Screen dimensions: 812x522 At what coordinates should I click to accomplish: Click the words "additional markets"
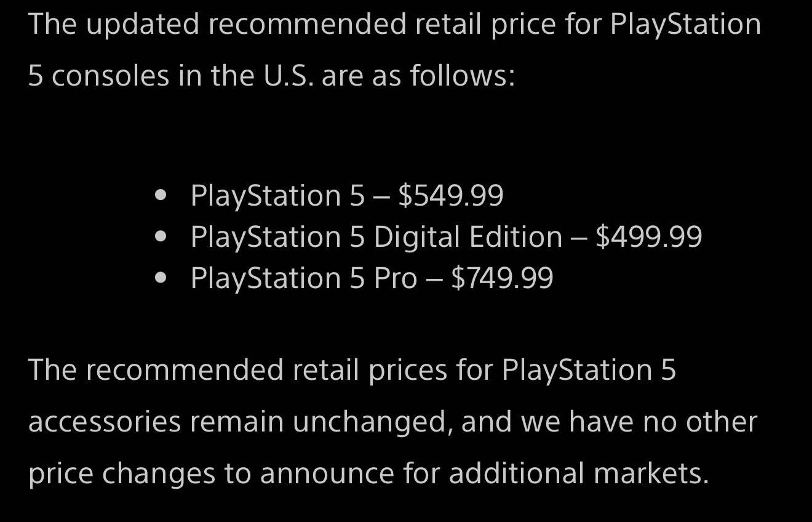tap(578, 473)
